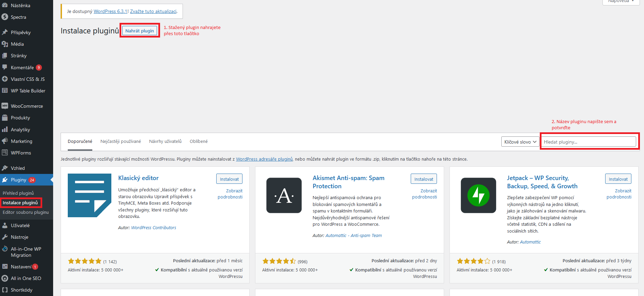The image size is (644, 296).
Task: Open the Klíčové slovo dropdown
Action: pos(520,142)
